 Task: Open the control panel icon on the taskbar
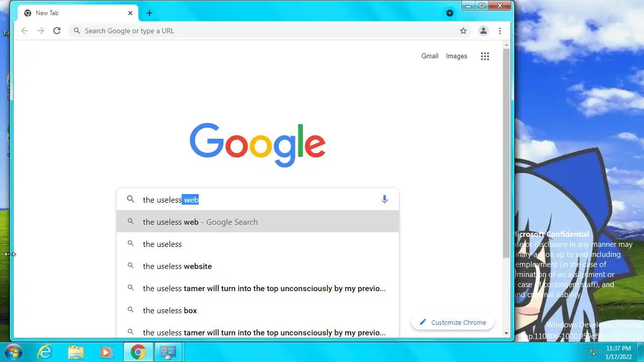coord(168,352)
